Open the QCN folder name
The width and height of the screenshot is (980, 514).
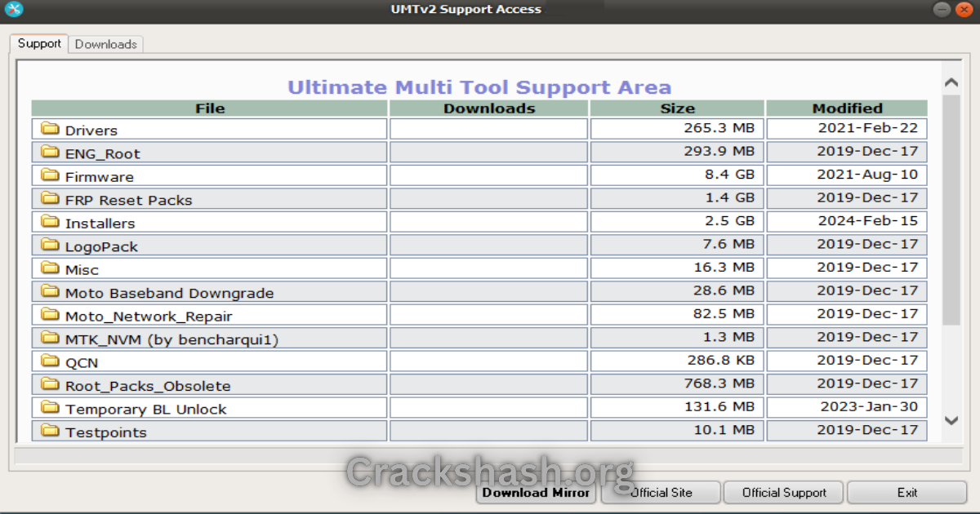pyautogui.click(x=82, y=363)
